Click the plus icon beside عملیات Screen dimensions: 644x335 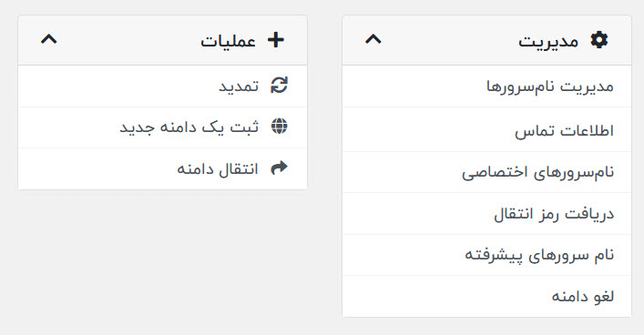tap(276, 40)
